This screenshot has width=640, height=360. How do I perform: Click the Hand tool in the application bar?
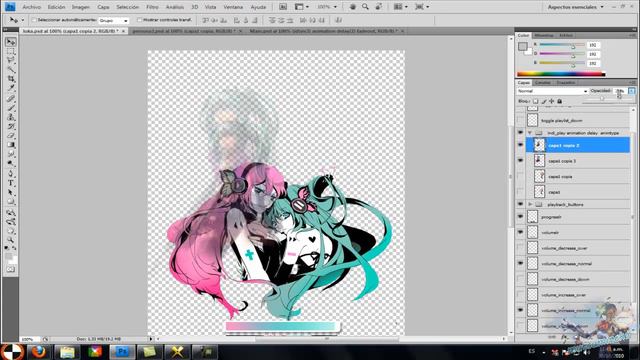[353, 7]
